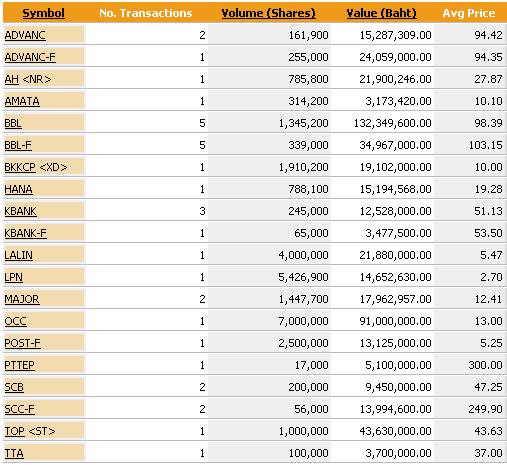Open the ADVANC-F stock link
The height and width of the screenshot is (465, 507).
tap(30, 57)
